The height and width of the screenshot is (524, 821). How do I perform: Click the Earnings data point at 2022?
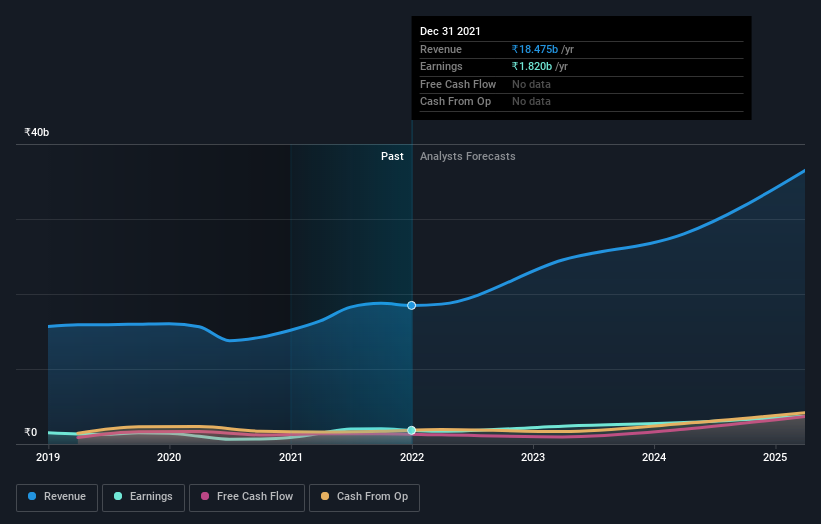coord(412,430)
